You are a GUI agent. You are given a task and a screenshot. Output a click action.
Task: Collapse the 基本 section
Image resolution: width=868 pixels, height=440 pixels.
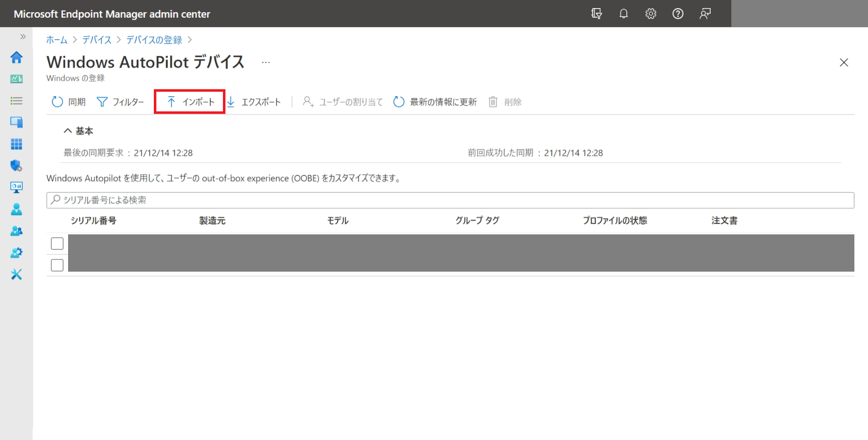pos(78,131)
